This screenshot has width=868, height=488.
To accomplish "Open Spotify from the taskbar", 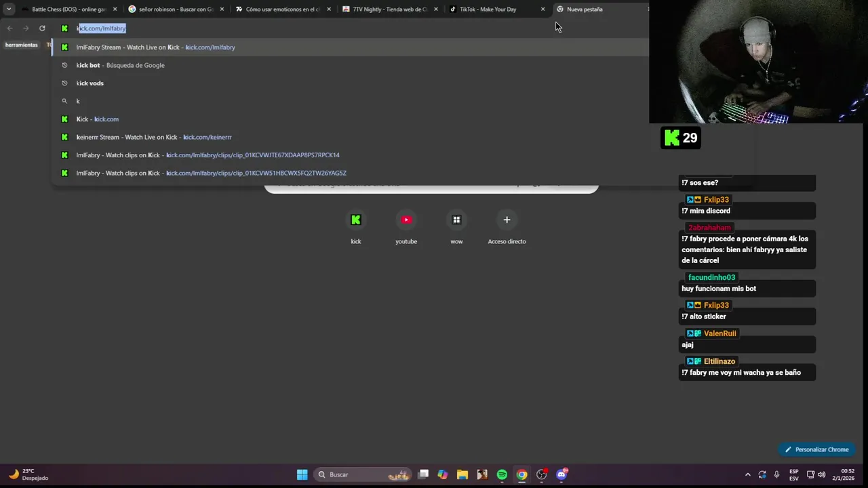I will click(x=502, y=474).
